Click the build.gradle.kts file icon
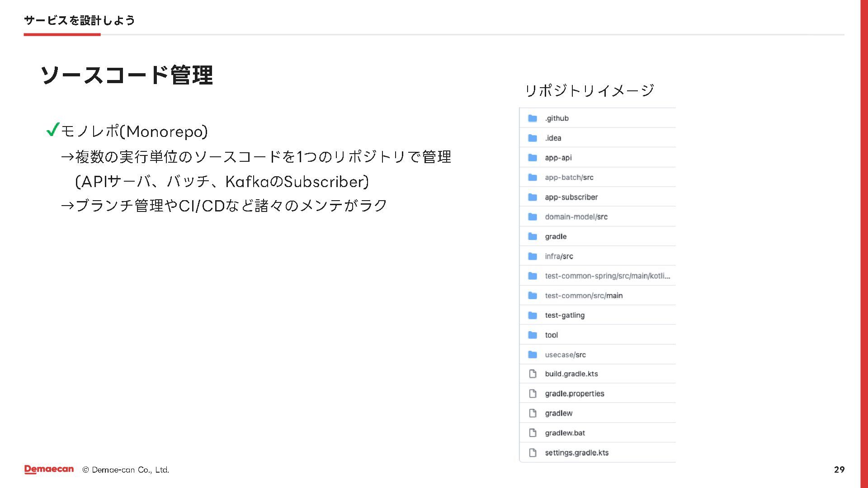Viewport: 868px width, 488px height. (533, 374)
